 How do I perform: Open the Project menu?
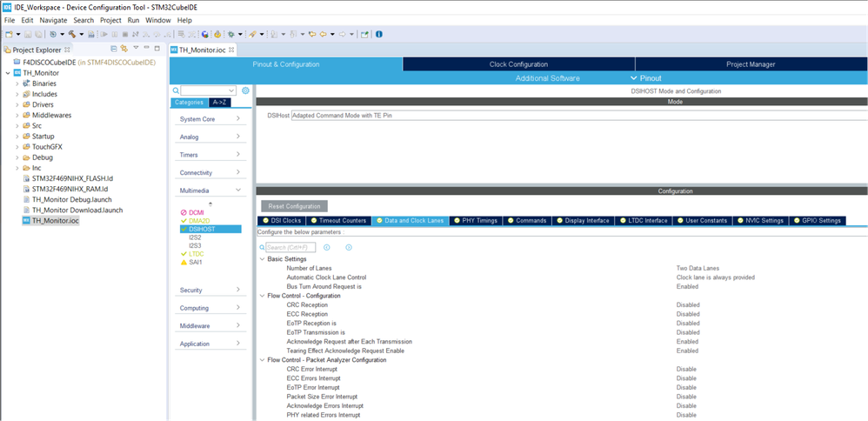coord(110,20)
